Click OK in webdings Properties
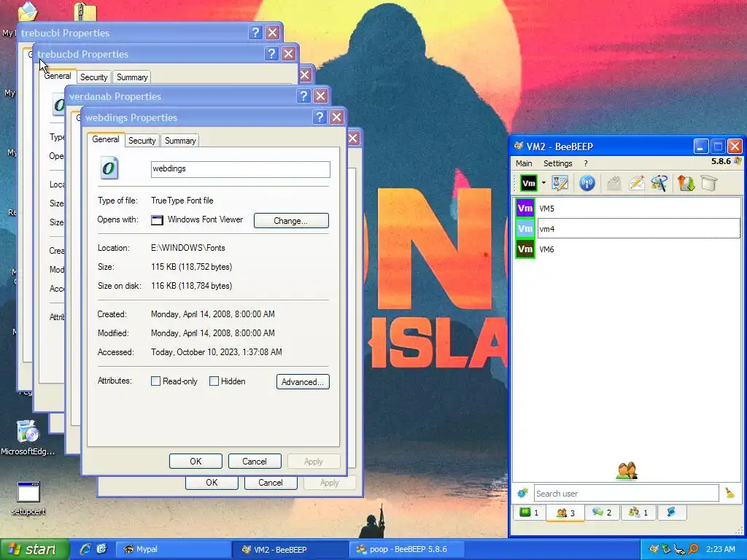Image resolution: width=747 pixels, height=560 pixels. point(196,461)
